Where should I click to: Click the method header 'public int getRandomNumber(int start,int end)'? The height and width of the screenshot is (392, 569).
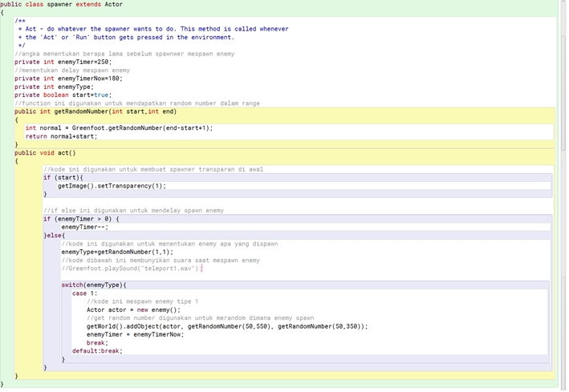(96, 111)
